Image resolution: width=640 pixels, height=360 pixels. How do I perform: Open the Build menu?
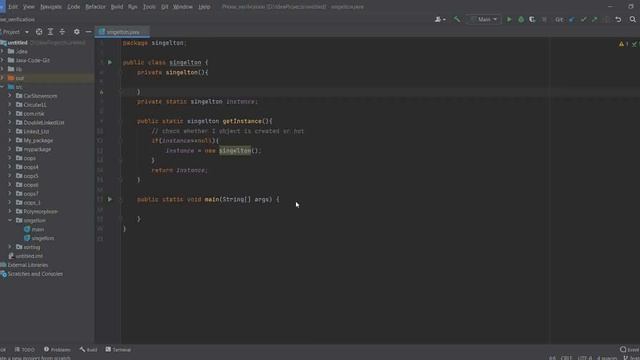[117, 7]
